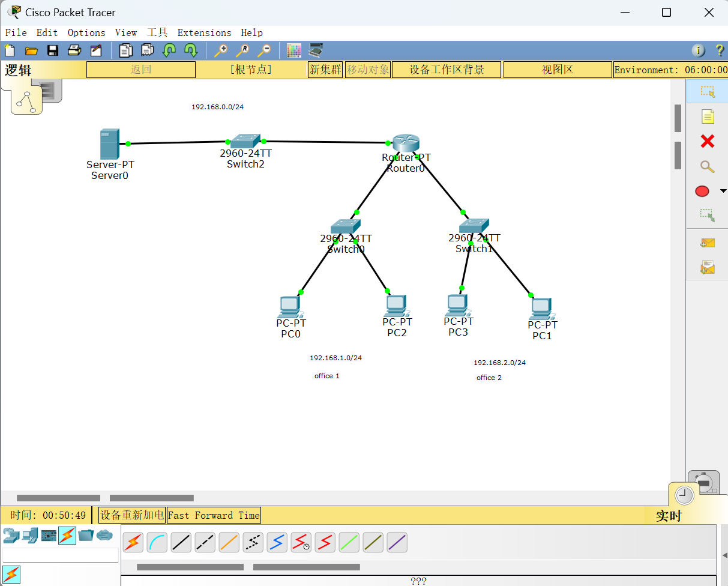Select the Add Simple PDU envelope
Viewport: 728px width, 586px height.
click(708, 243)
